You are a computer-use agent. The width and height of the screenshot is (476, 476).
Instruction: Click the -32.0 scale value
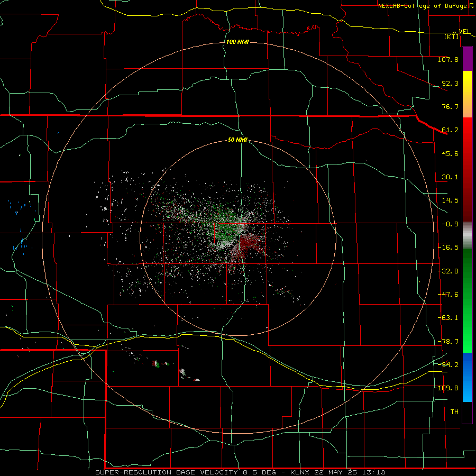448,271
